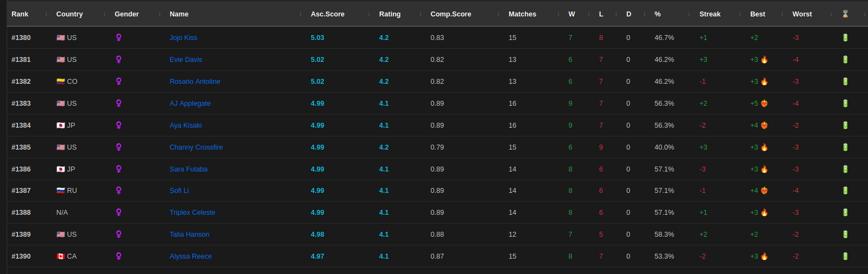The width and height of the screenshot is (868, 274).
Task: Click the battery icon in rank #1381 row
Action: [845, 60]
